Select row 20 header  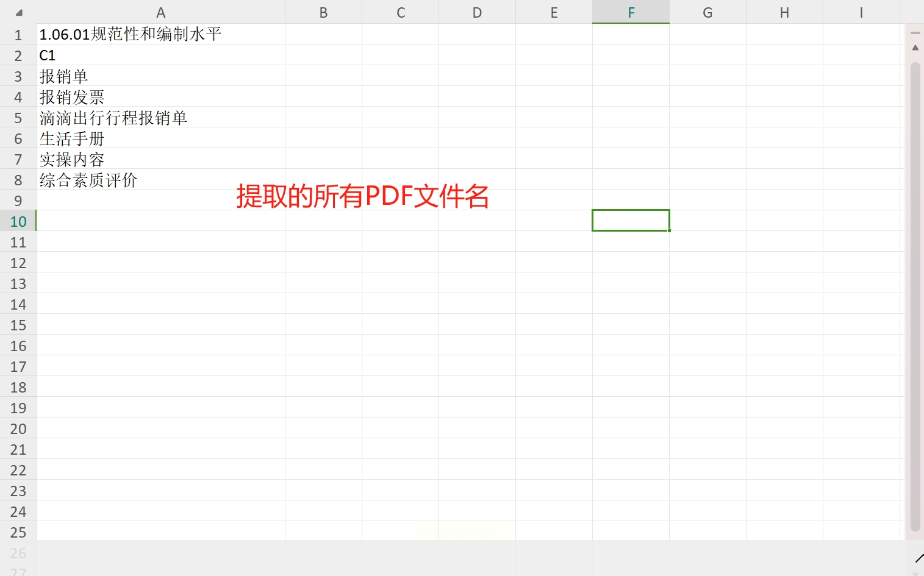click(x=18, y=428)
